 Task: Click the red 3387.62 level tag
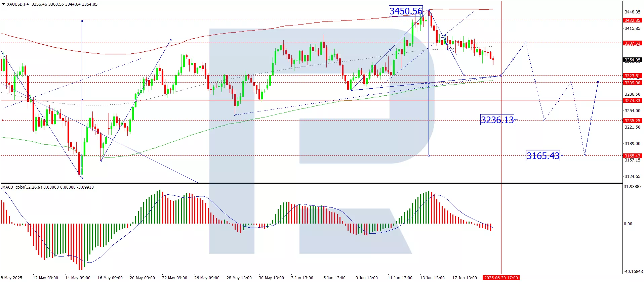pos(632,43)
